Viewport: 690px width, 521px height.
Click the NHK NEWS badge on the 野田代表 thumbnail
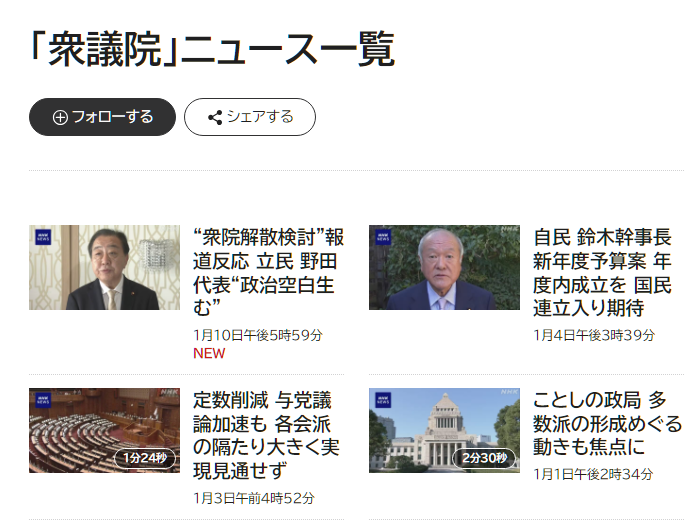tap(43, 237)
